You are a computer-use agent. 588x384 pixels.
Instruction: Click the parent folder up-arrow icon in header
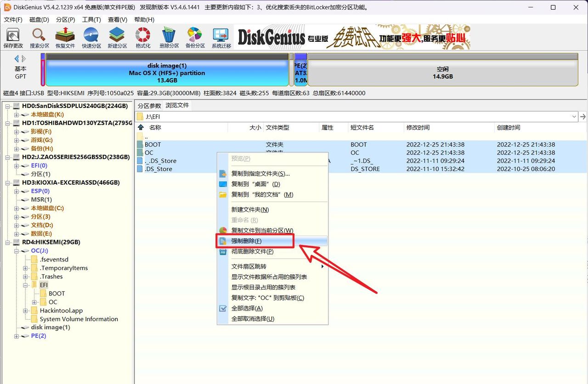(141, 127)
